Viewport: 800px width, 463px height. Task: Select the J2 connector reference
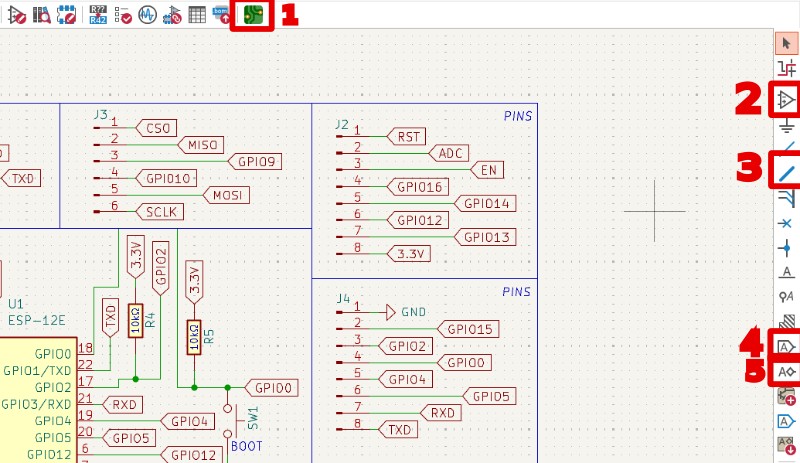(x=342, y=124)
